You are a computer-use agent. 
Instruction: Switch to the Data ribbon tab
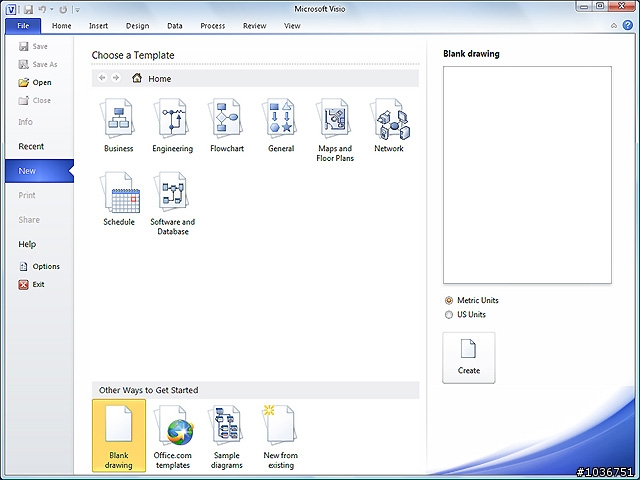click(x=175, y=26)
